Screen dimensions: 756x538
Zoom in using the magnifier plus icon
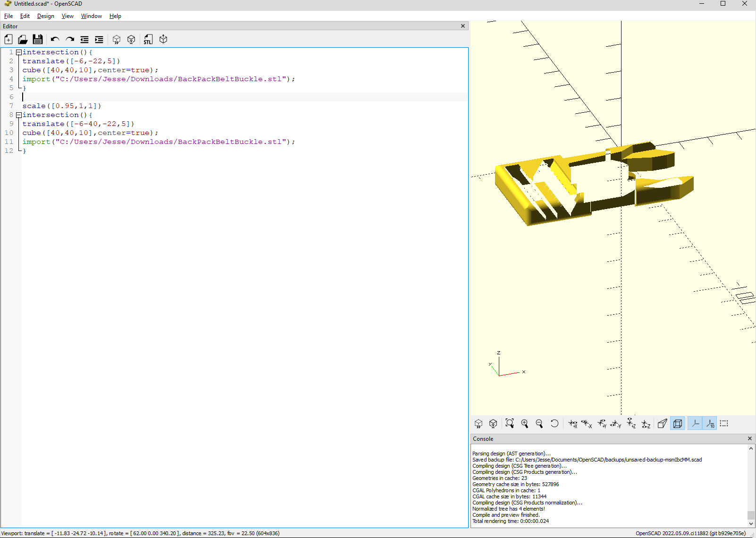click(x=524, y=423)
